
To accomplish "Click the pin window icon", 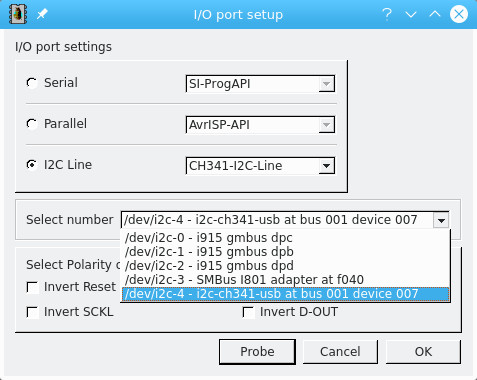I will (x=42, y=14).
